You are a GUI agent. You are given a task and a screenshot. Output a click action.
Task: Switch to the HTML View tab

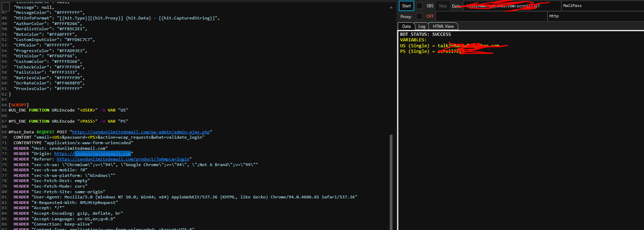[x=443, y=26]
